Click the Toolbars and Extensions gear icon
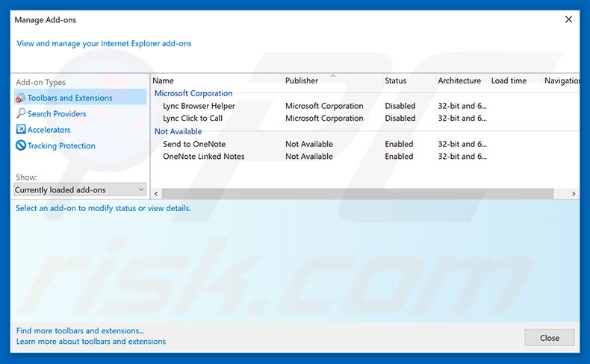Viewport: 590px width, 364px height. [x=20, y=98]
